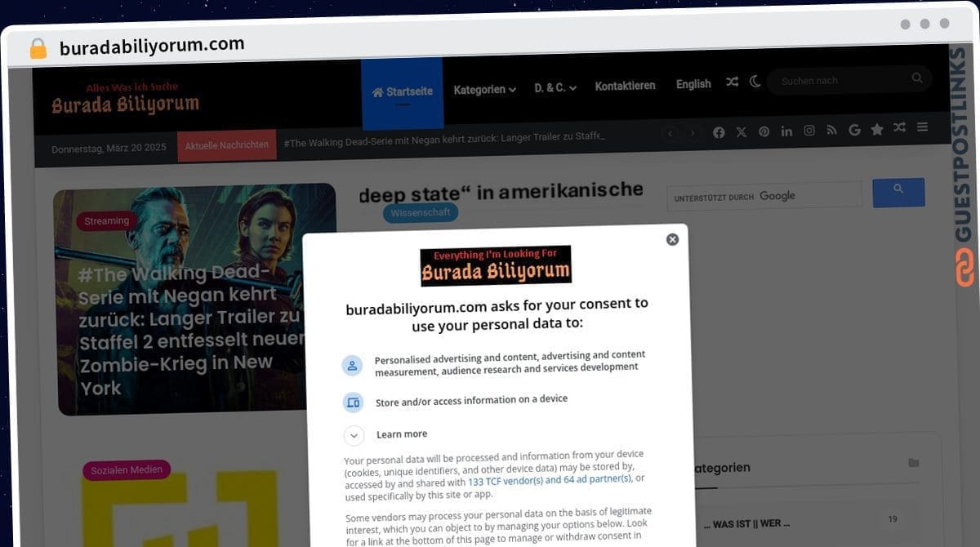The image size is (980, 547).
Task: Click the Aktuelle Nachrichten label
Action: click(x=227, y=145)
